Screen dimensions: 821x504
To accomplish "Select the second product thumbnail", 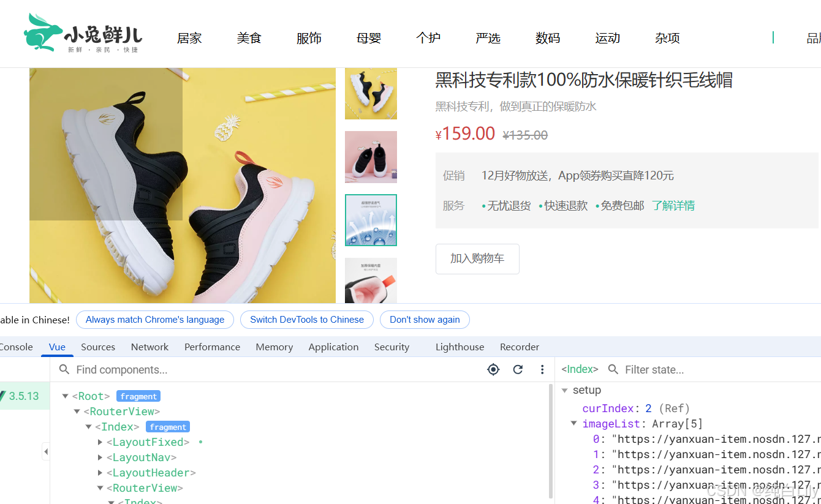I will coord(371,157).
